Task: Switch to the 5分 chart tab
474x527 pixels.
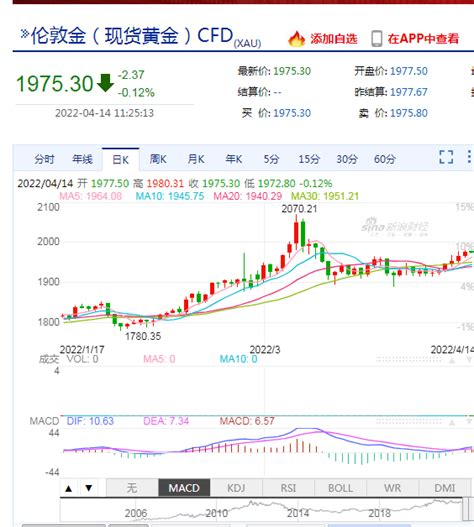Action: click(271, 159)
